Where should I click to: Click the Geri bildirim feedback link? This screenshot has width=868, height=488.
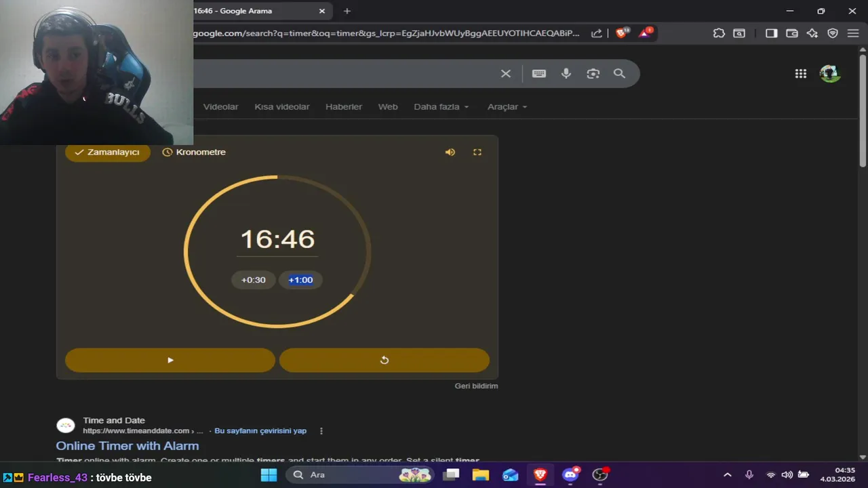(x=476, y=386)
